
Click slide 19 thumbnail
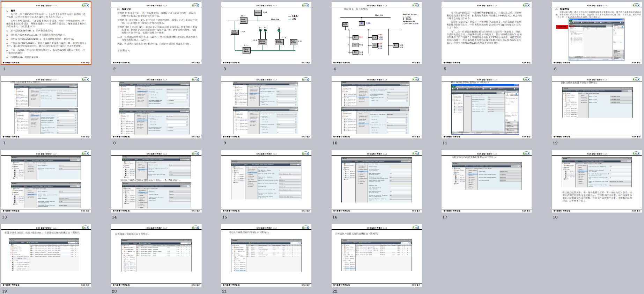[x=46, y=256]
